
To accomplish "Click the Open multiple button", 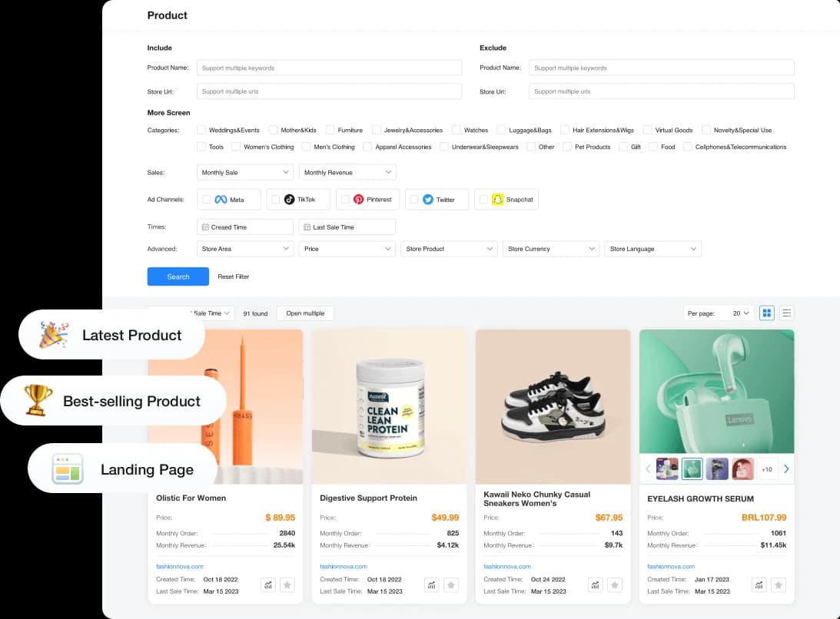I will point(305,313).
